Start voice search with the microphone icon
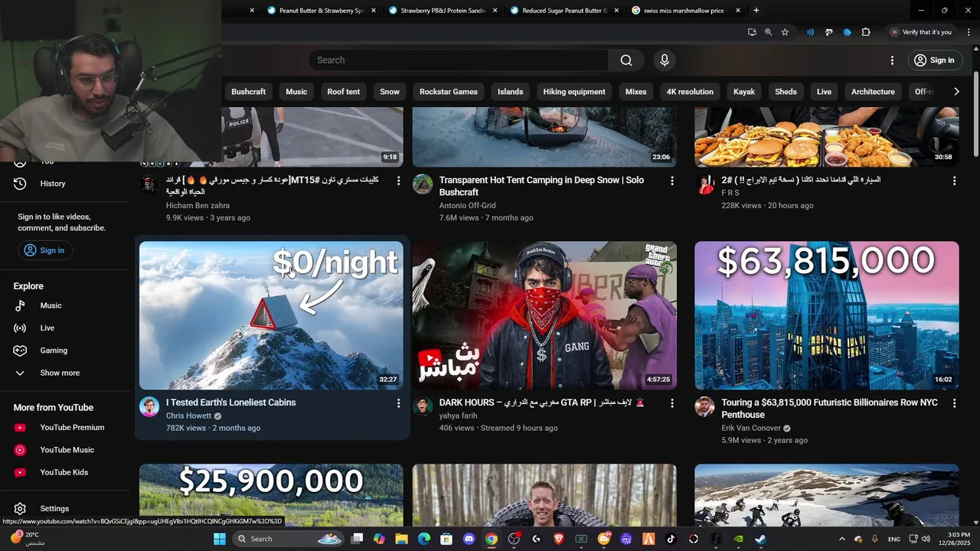This screenshot has width=980, height=551. point(665,60)
